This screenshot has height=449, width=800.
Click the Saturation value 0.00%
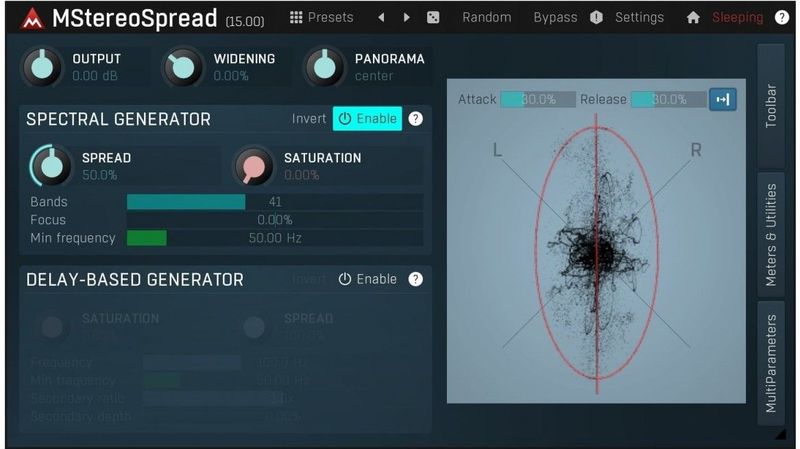tap(302, 175)
